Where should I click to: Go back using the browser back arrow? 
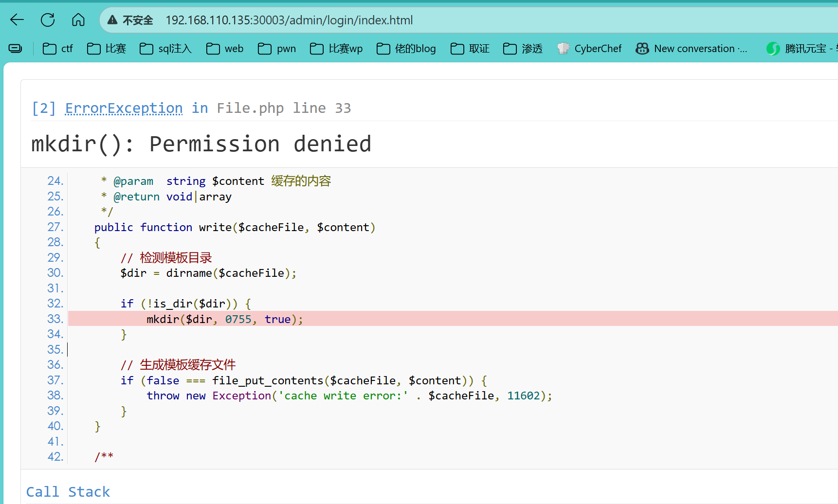[17, 20]
